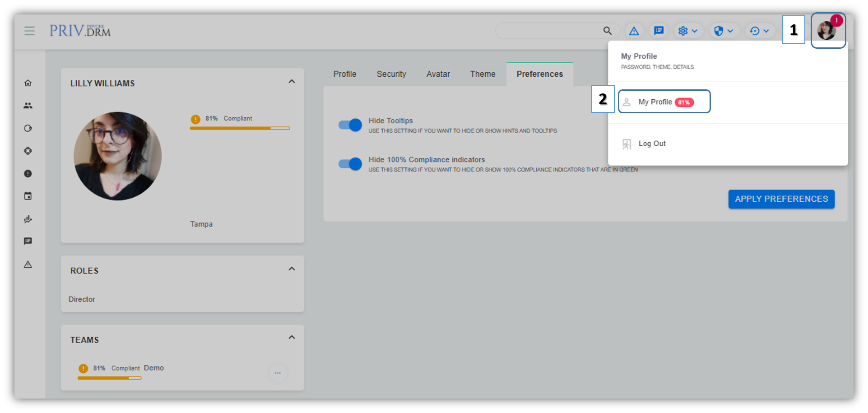Collapse the Roles panel

[292, 269]
